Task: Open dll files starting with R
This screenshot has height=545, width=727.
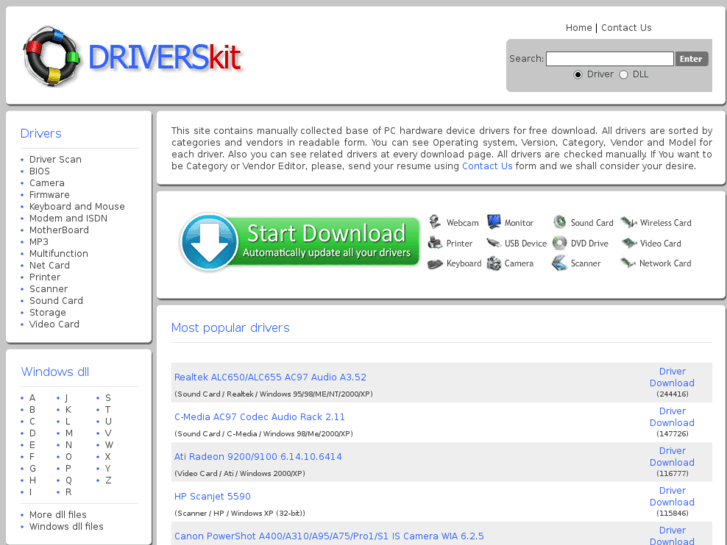Action: (x=68, y=492)
